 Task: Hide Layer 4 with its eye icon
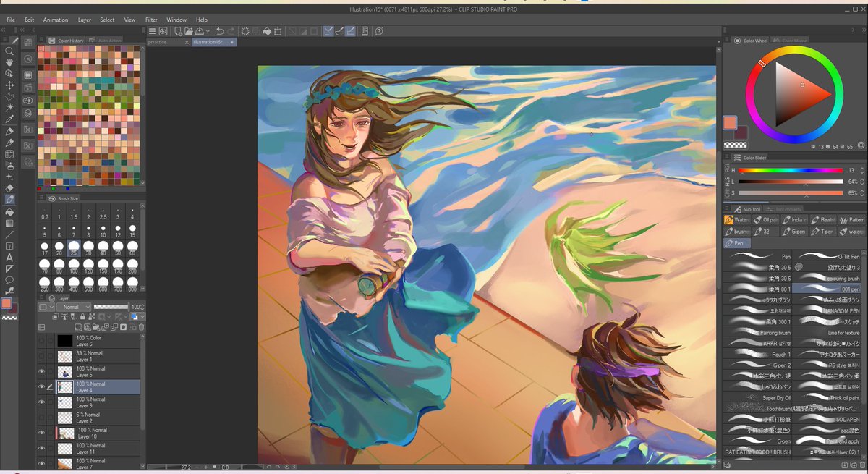coord(41,386)
